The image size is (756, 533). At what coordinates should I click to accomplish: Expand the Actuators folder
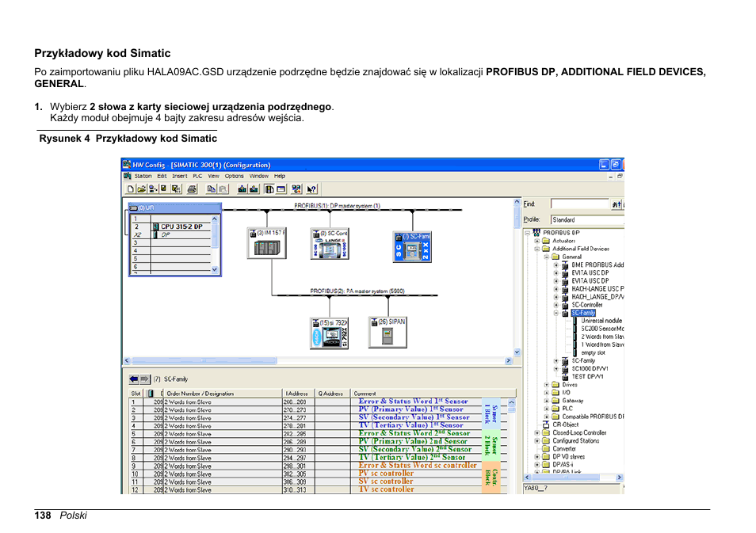pos(537,242)
